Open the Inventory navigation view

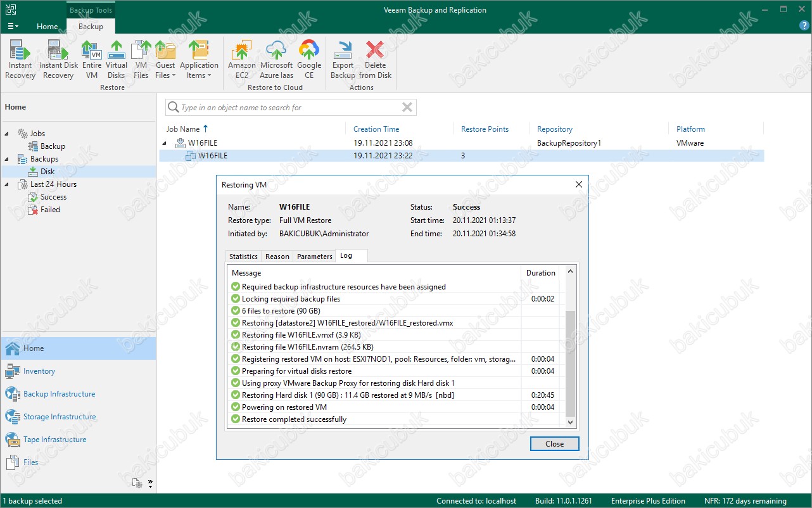79,371
